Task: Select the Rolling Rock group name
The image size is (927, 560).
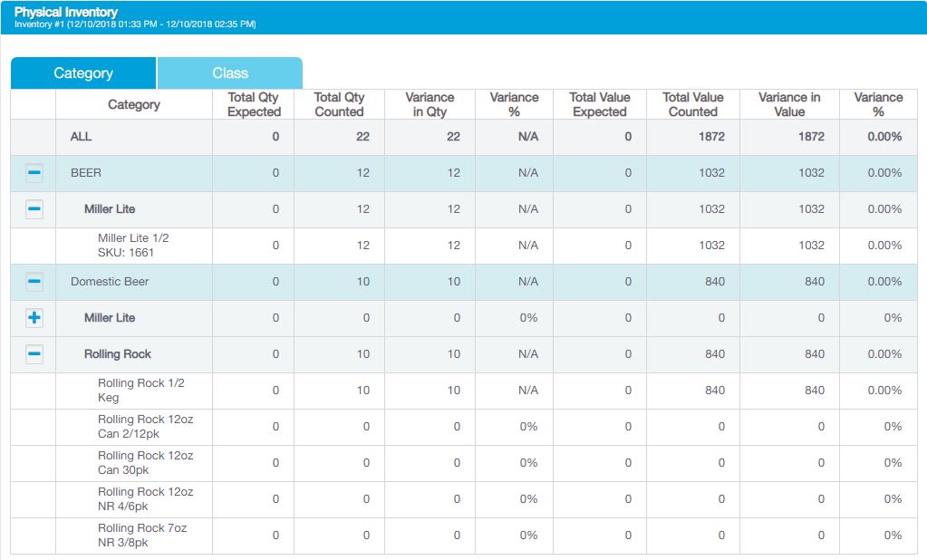Action: tap(118, 354)
